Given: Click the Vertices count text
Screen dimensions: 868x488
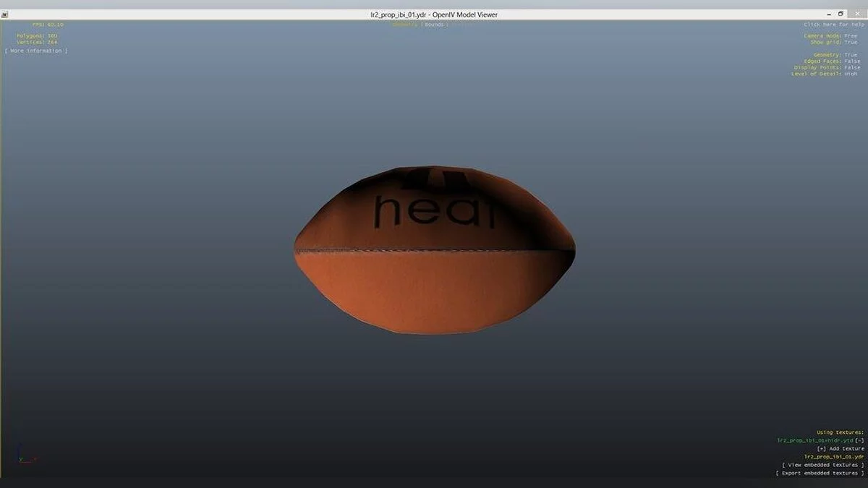Looking at the screenshot, I should click(37, 42).
